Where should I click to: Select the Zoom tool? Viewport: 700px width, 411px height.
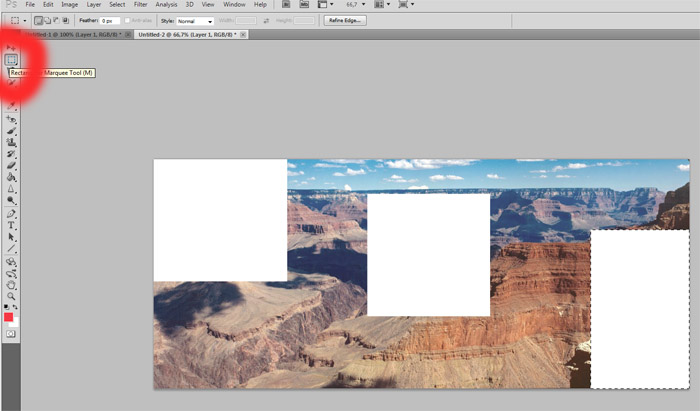coord(11,296)
